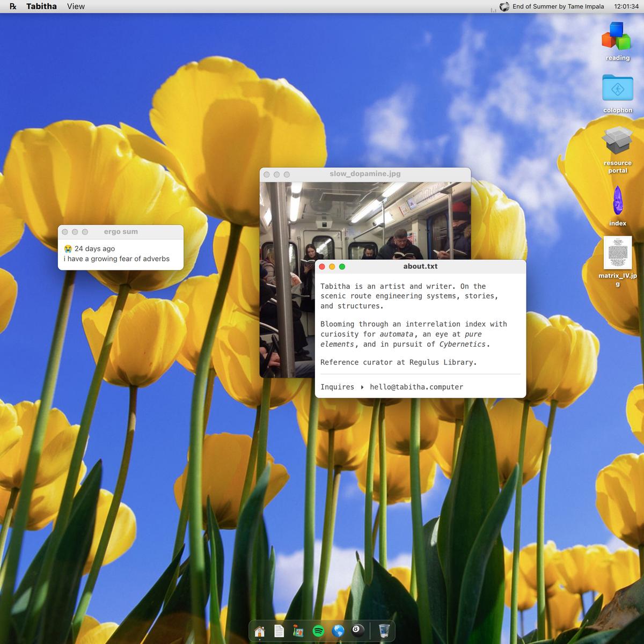Viewport: 644px width, 644px height.
Task: Click the logo icon in menu bar
Action: point(13,6)
